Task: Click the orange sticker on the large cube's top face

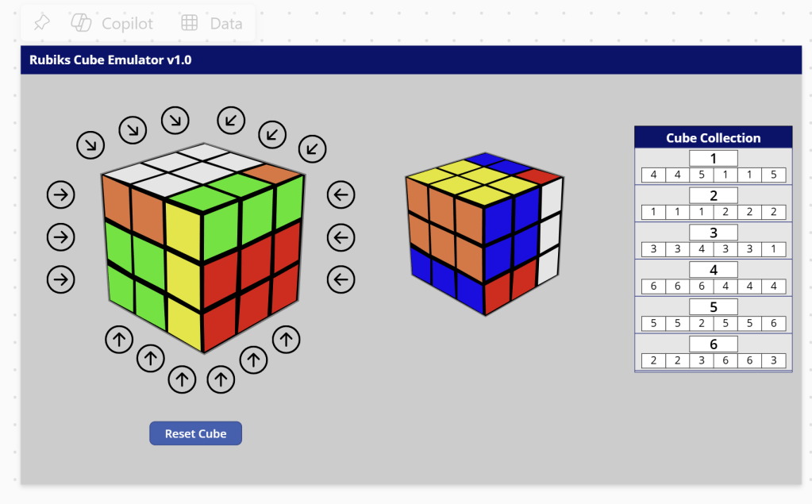Action: (271, 174)
